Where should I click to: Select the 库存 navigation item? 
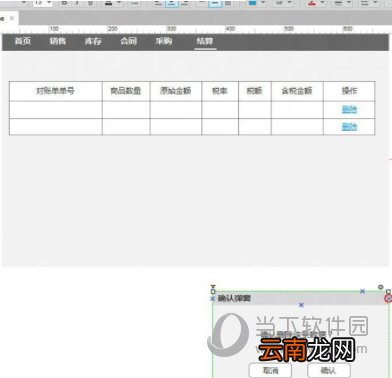pos(93,41)
